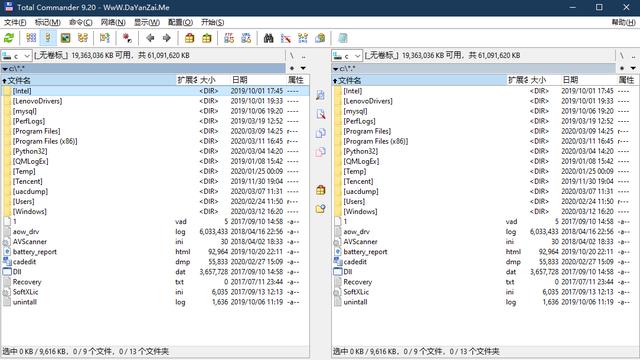The width and height of the screenshot is (640, 360).
Task: Go to parent with left panel '..' button
Action: pos(303,56)
